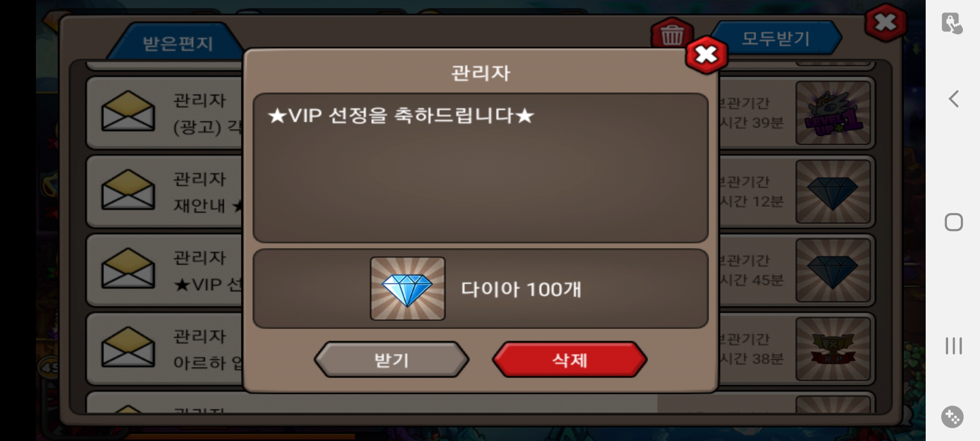Open the 아르하 mail envelope icon
Screen dimensions: 980x441
[x=128, y=347]
